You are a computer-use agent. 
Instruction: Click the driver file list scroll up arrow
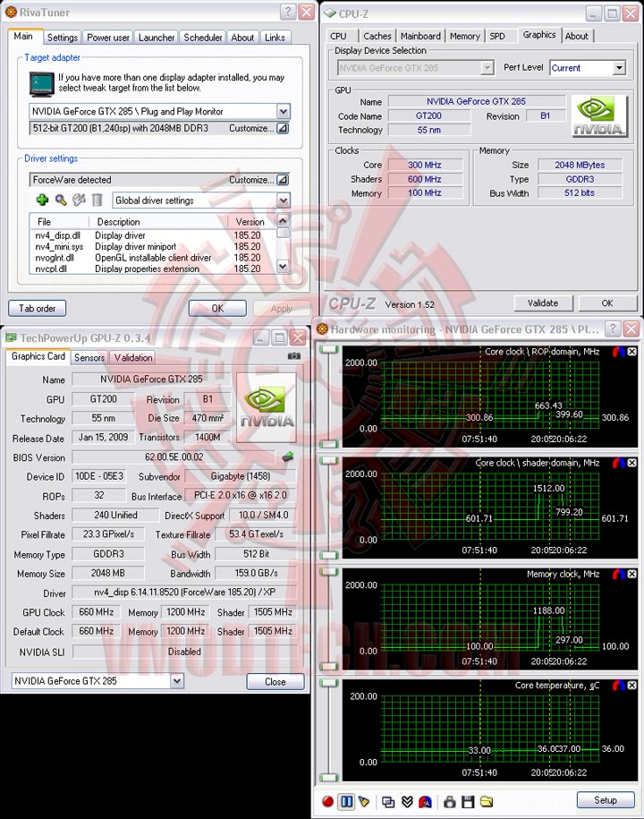click(283, 220)
